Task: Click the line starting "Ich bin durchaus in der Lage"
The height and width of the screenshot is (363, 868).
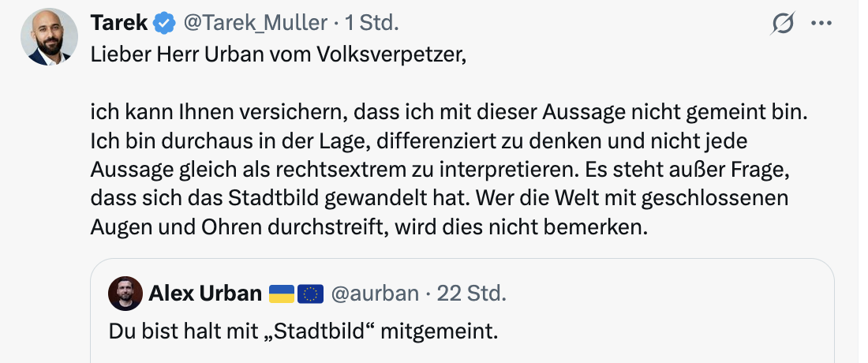Action: [418, 141]
